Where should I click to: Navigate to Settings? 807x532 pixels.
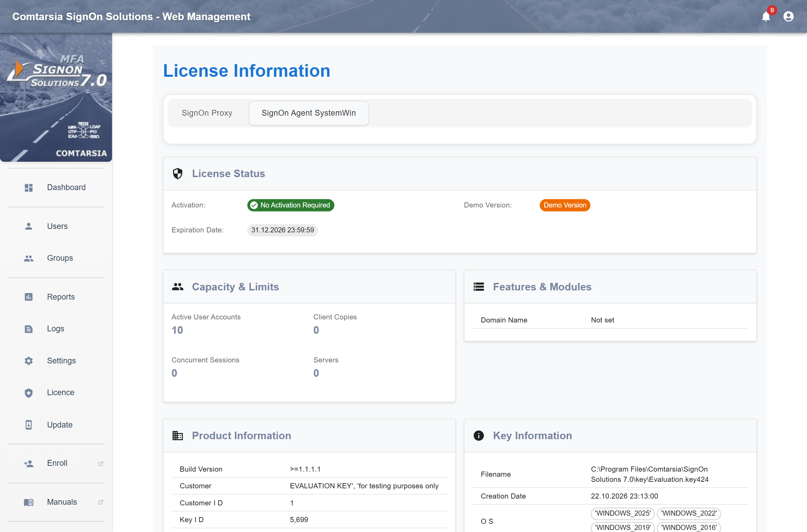pos(56,361)
